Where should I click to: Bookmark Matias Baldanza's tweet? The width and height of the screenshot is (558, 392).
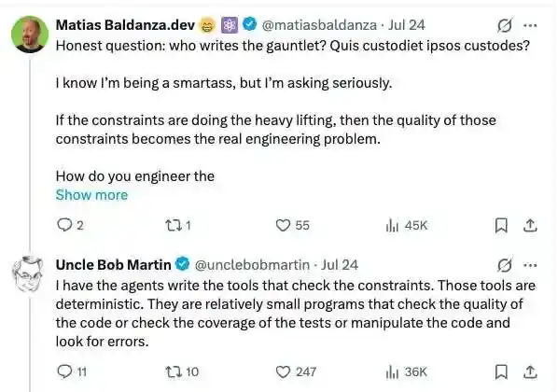tap(501, 225)
